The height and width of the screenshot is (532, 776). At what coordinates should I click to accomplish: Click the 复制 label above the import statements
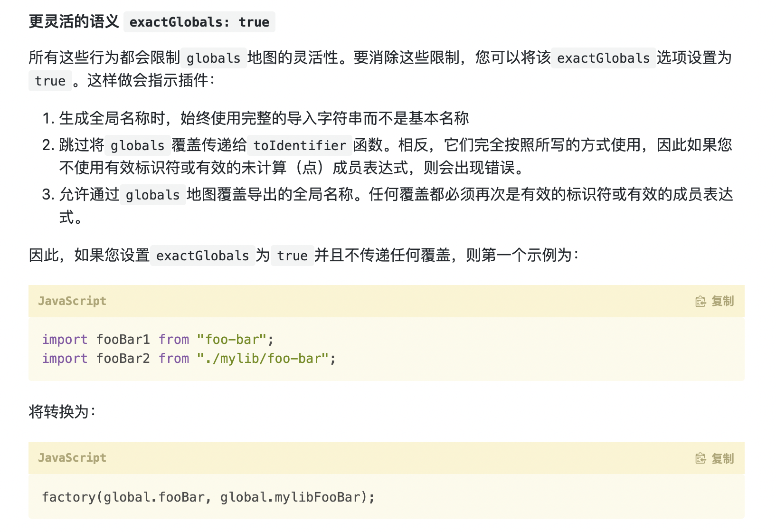click(722, 301)
